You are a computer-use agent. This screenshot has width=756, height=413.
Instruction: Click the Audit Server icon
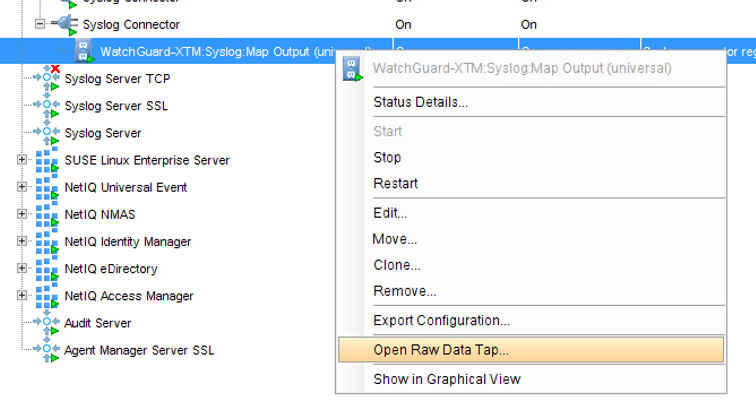[49, 323]
